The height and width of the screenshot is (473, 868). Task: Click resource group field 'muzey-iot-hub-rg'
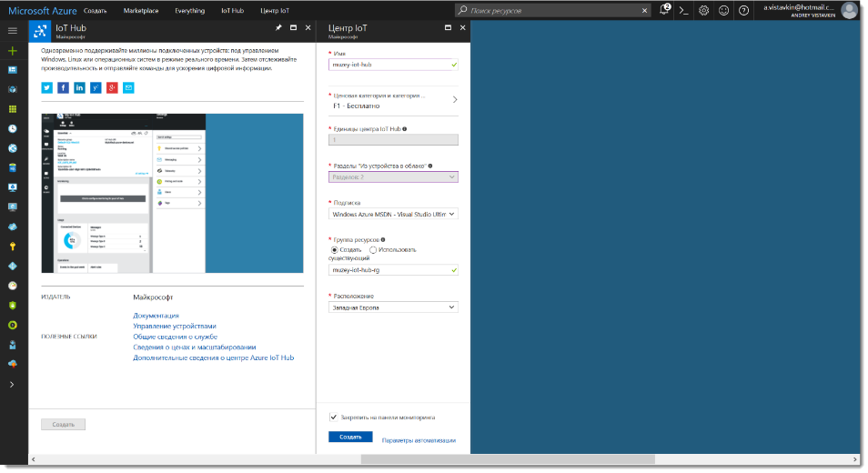point(393,270)
